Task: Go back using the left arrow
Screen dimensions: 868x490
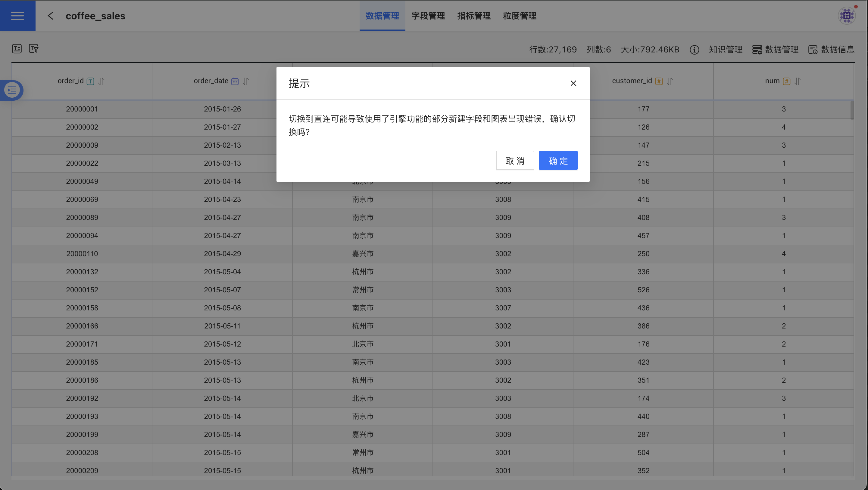Action: 51,15
